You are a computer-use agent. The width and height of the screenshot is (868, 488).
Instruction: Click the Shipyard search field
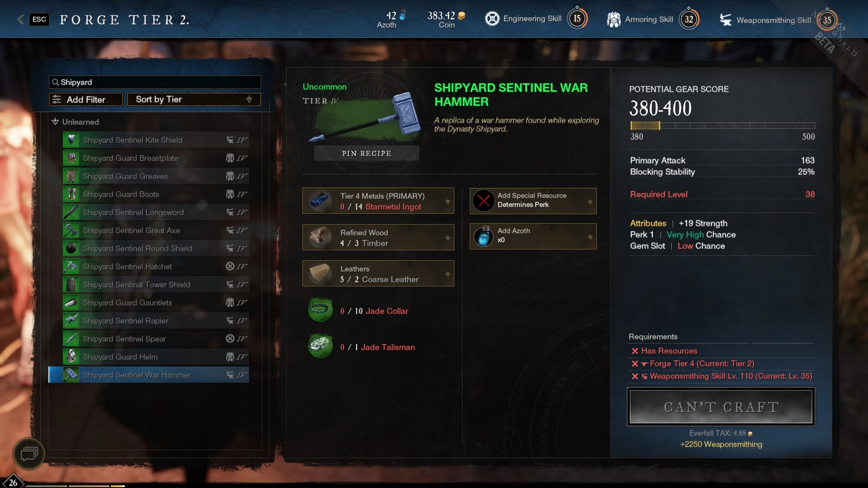[155, 82]
